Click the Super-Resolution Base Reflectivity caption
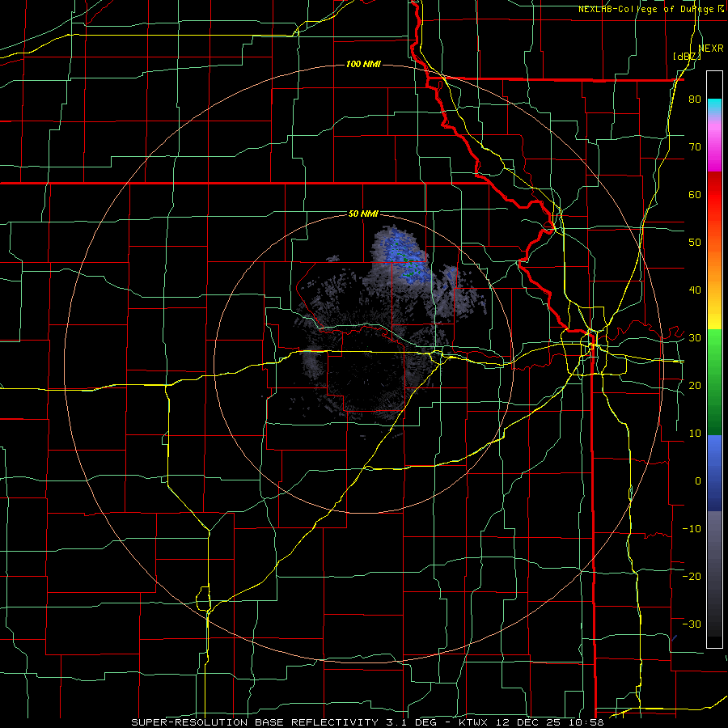This screenshot has width=728, height=728. pyautogui.click(x=367, y=722)
